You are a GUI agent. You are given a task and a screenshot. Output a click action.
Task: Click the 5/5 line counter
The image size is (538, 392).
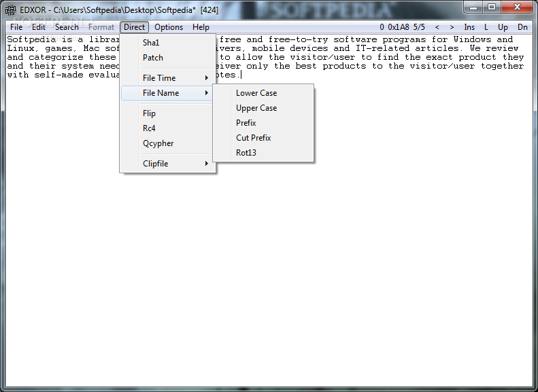pyautogui.click(x=419, y=27)
